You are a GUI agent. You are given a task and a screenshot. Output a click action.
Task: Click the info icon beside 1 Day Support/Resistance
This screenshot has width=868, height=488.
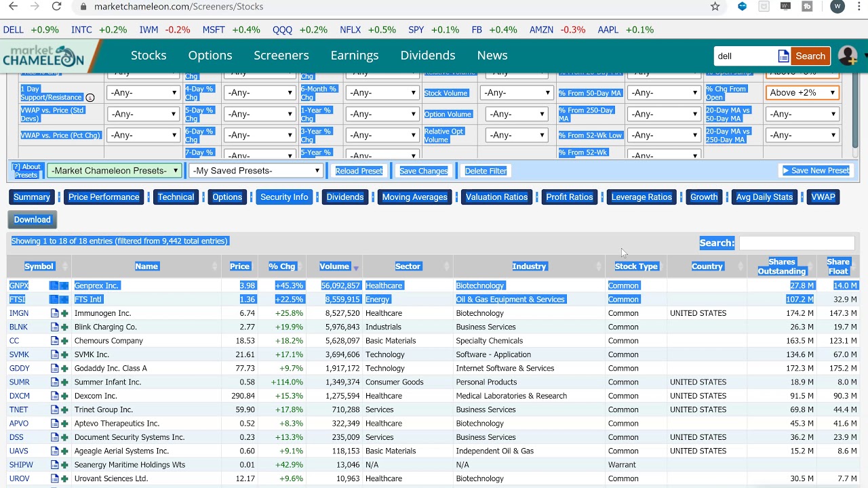click(90, 98)
